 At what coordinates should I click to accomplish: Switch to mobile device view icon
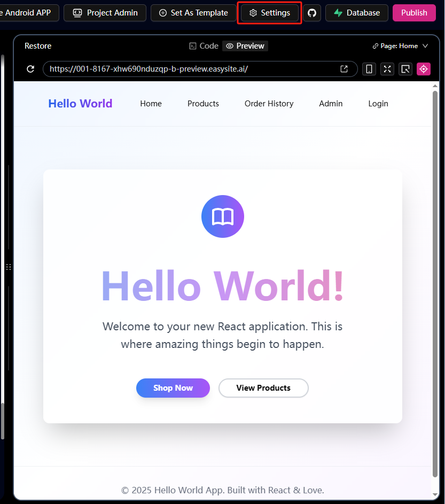pyautogui.click(x=369, y=69)
